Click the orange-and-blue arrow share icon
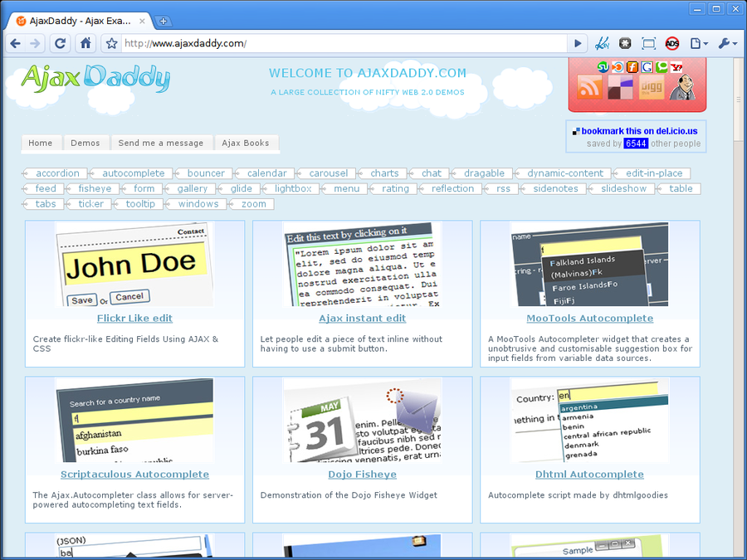Viewport: 747px width, 560px height. (618, 67)
